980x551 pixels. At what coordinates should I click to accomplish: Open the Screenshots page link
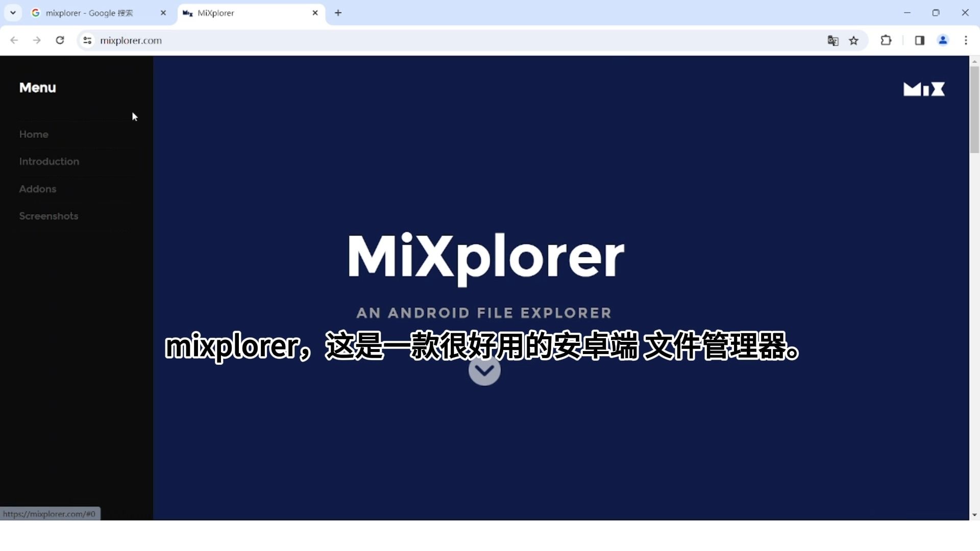48,216
